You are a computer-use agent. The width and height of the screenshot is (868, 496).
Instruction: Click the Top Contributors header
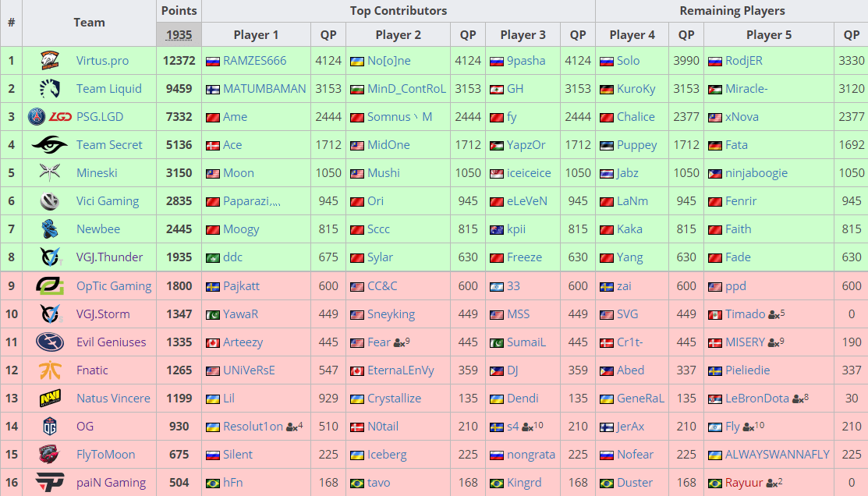[398, 10]
